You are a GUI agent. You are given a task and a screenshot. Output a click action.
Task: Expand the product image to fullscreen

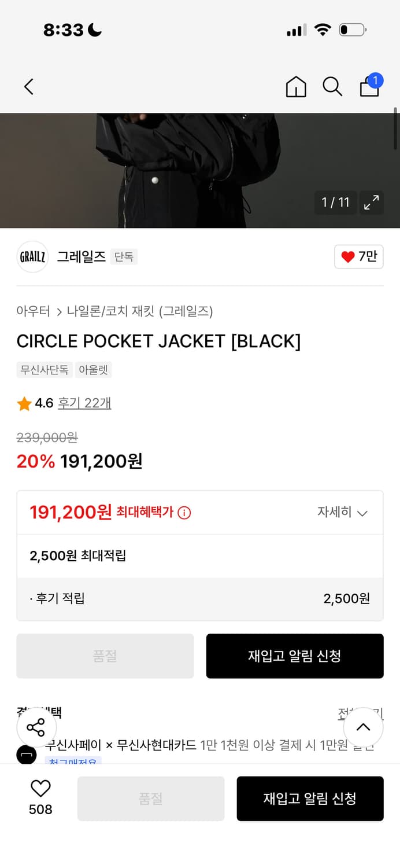click(372, 203)
